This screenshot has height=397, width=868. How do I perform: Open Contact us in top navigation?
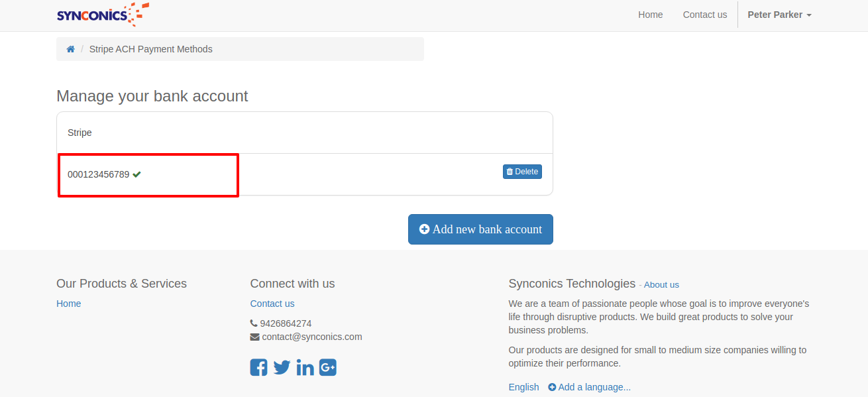[704, 15]
